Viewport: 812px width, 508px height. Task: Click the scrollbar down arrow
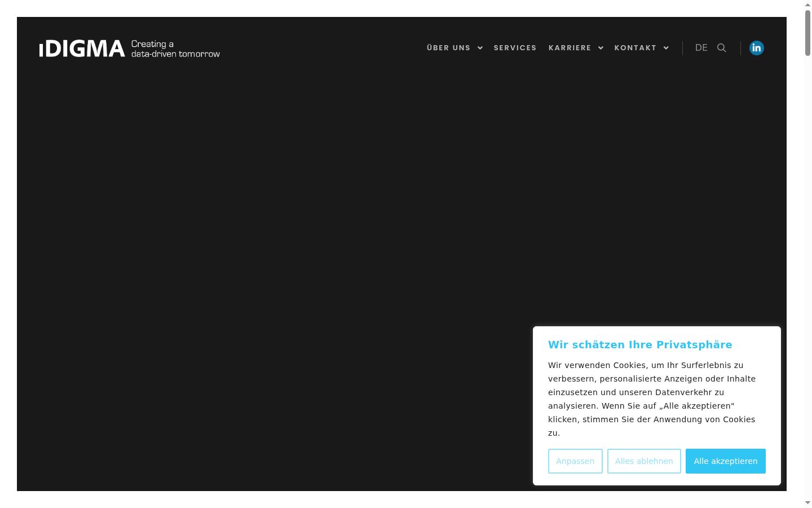[807, 502]
